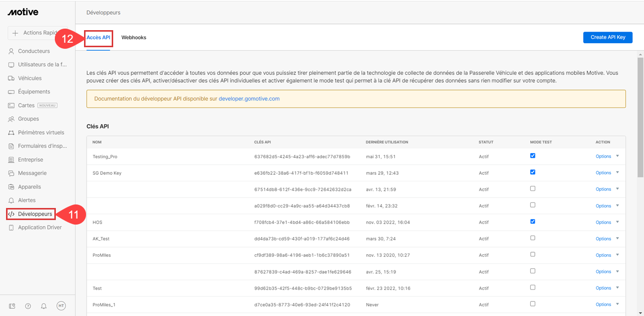Click the NOM column header
The height and width of the screenshot is (316, 644).
(97, 142)
